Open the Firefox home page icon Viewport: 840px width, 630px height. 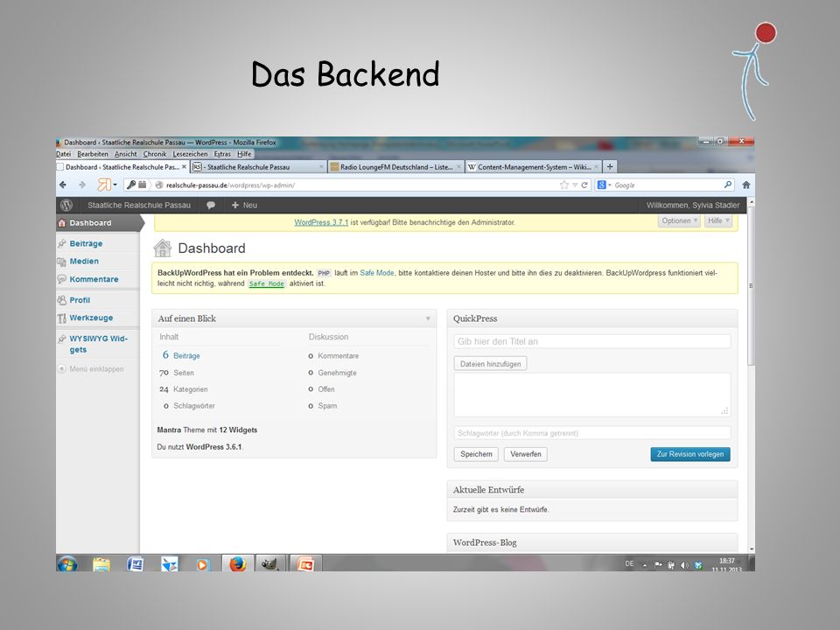[746, 185]
